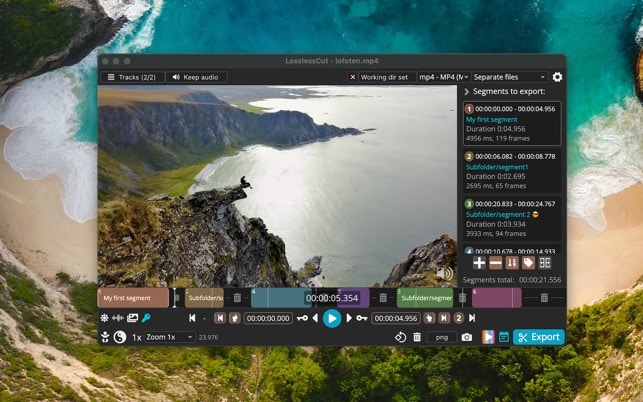The image size is (643, 402).
Task: Collapse the Segments to export panel
Action: tap(467, 91)
